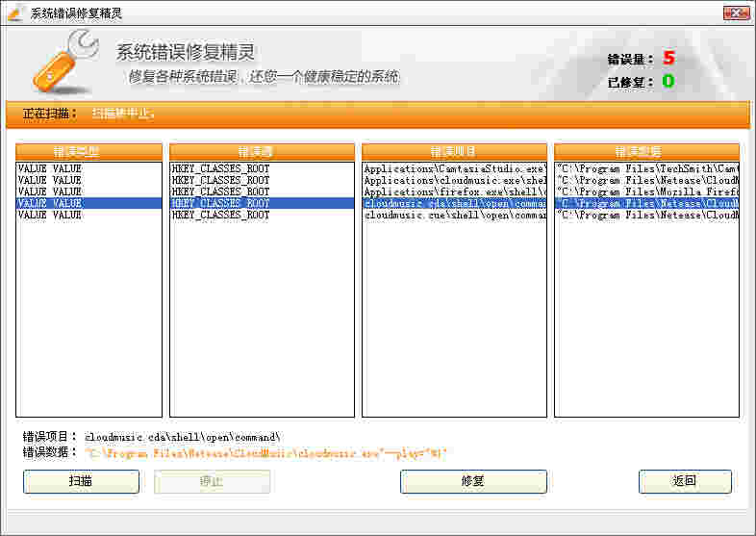Click the red error count 5
This screenshot has height=536, width=756.
coord(668,58)
